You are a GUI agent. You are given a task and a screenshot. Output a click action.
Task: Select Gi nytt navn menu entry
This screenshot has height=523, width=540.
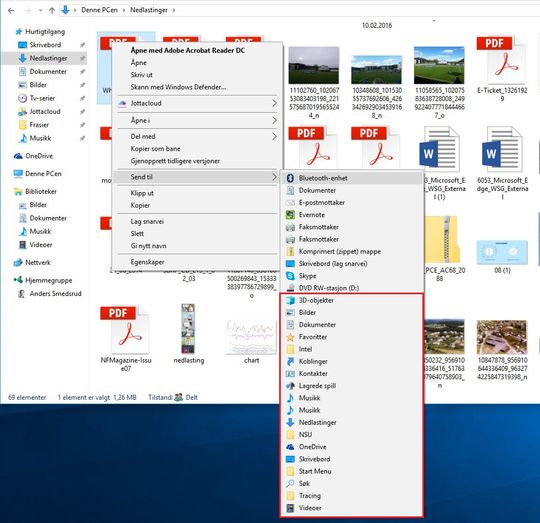click(x=148, y=246)
